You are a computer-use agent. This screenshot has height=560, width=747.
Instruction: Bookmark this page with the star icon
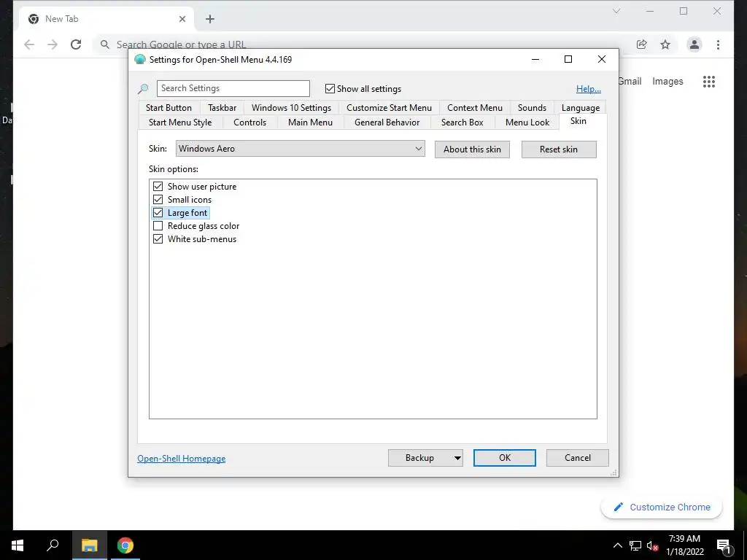(x=665, y=44)
